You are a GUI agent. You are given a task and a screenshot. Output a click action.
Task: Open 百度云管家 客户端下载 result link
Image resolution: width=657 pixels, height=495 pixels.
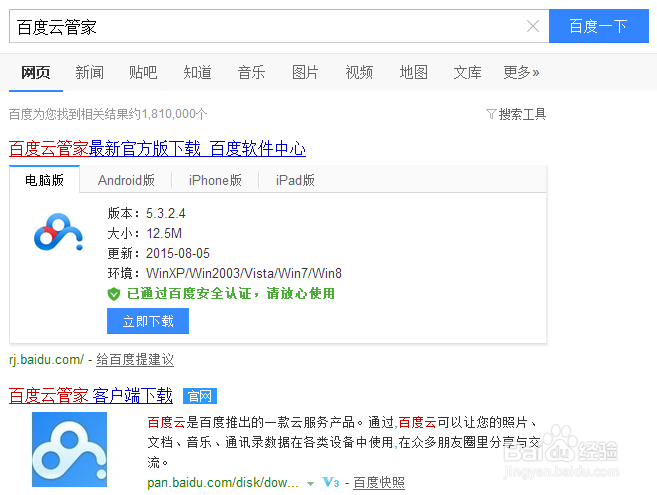point(91,395)
